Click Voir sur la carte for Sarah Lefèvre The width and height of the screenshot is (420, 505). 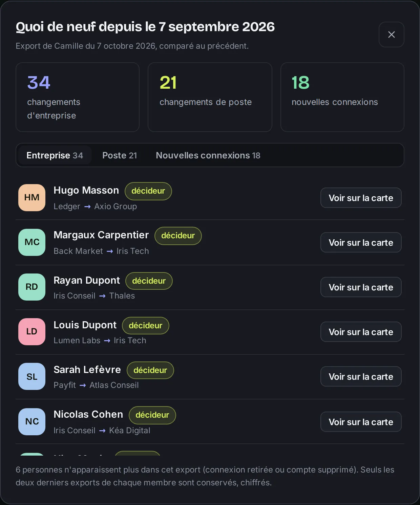click(361, 376)
